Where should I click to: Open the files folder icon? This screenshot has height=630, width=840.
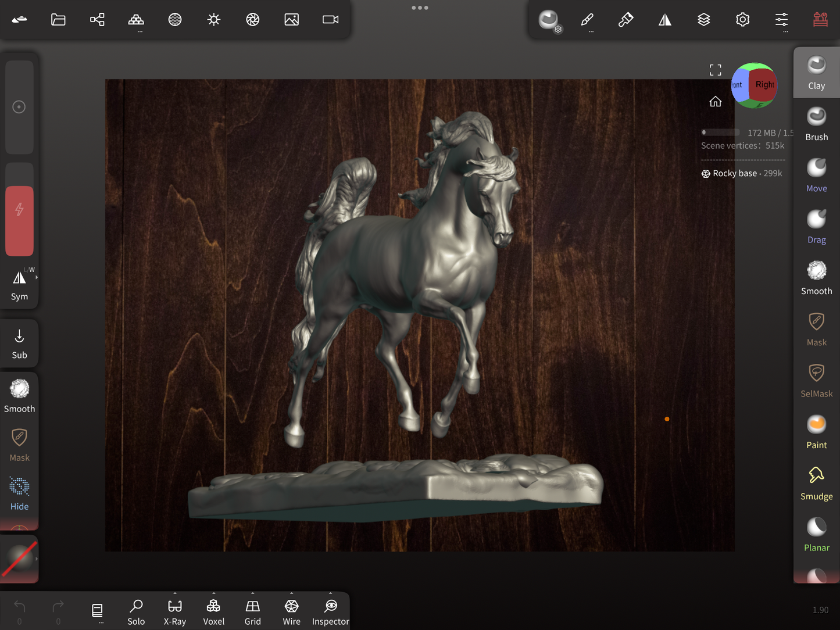click(58, 20)
